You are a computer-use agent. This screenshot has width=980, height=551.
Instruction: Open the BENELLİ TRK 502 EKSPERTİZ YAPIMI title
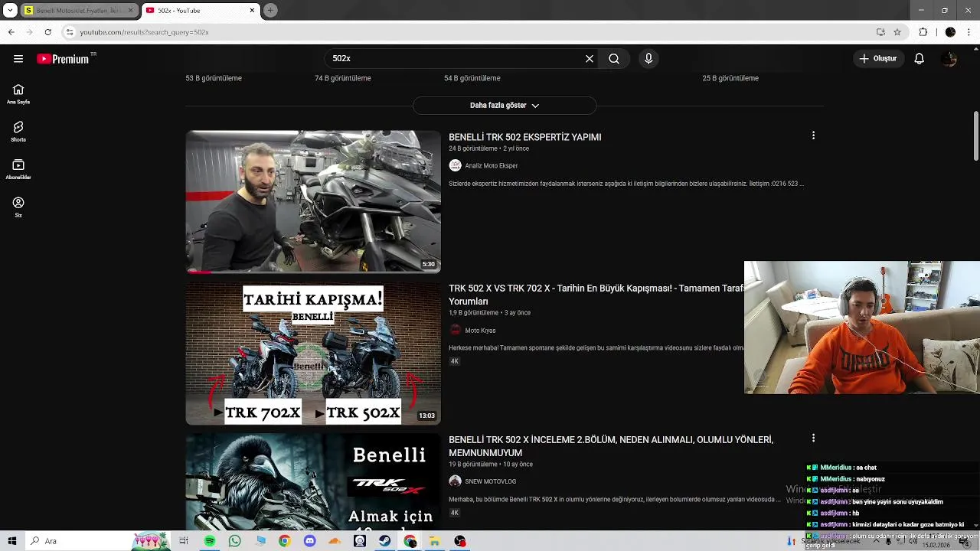pos(525,137)
